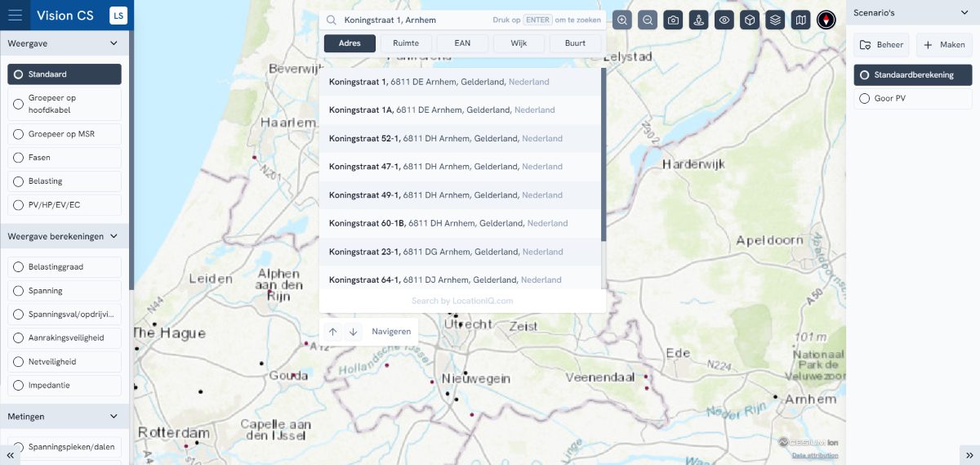Image resolution: width=980 pixels, height=465 pixels.
Task: Collapse left panel with double chevron
Action: click(11, 454)
